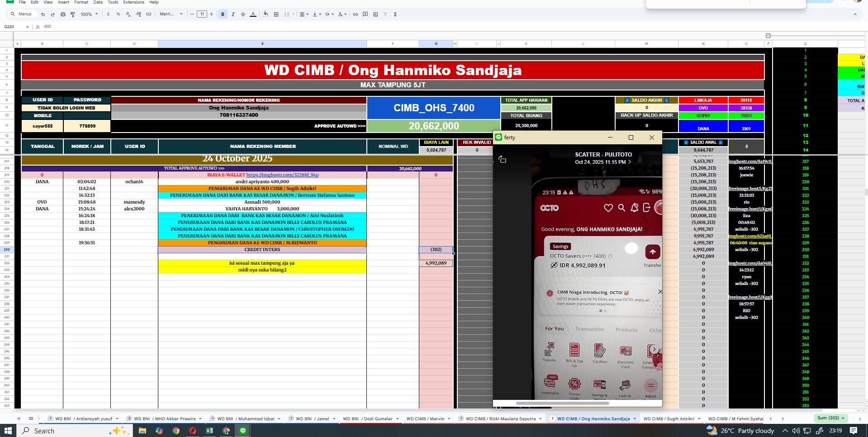Switch to WD CIMB / Sugih Adzikri tab

(x=669, y=419)
